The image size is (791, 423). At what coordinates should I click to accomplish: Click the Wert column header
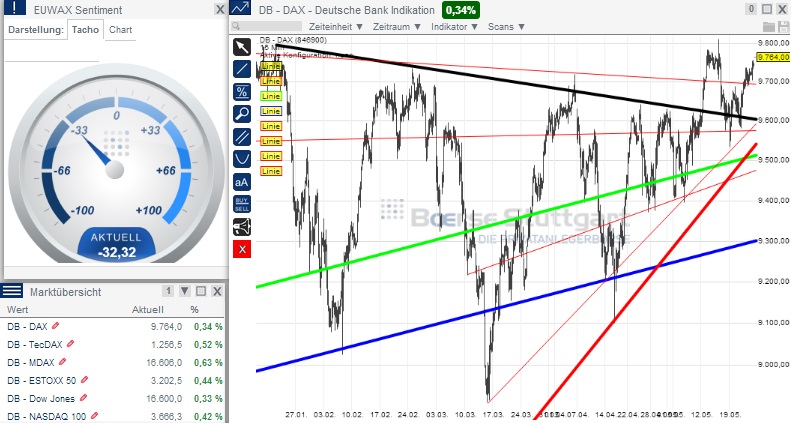click(18, 310)
